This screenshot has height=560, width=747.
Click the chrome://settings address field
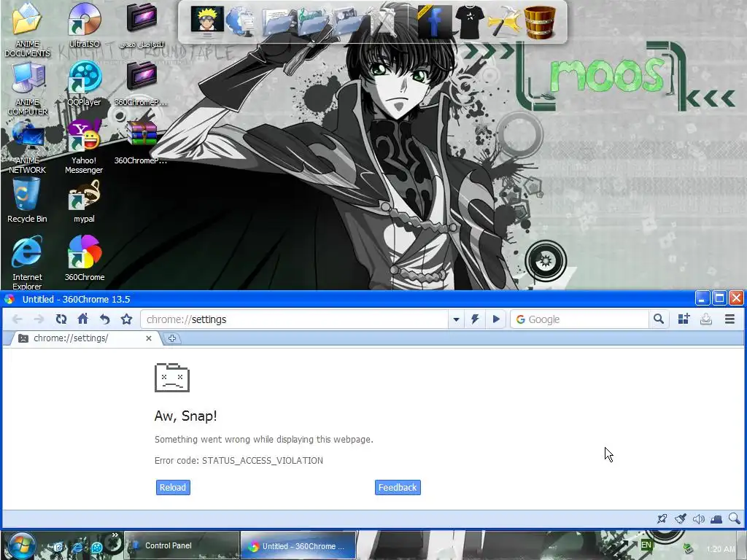294,319
